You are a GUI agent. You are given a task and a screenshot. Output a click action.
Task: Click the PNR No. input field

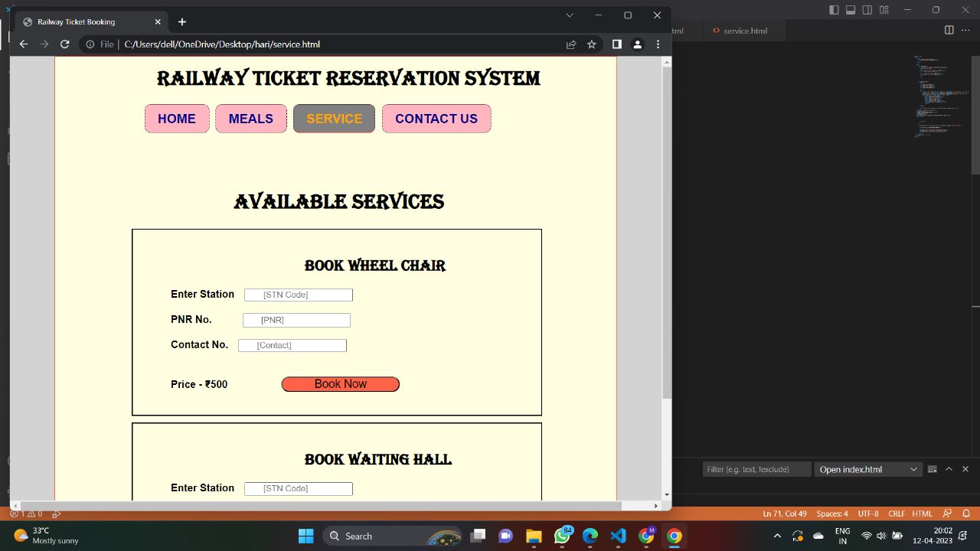[296, 320]
